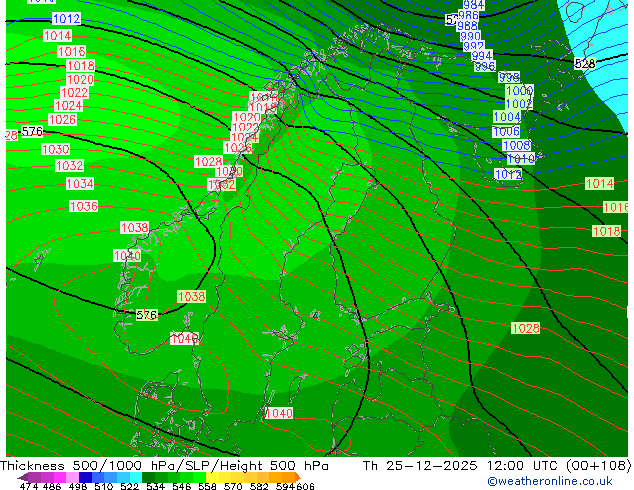Click the blue 1004 isobar label
The width and height of the screenshot is (634, 490).
tap(507, 117)
